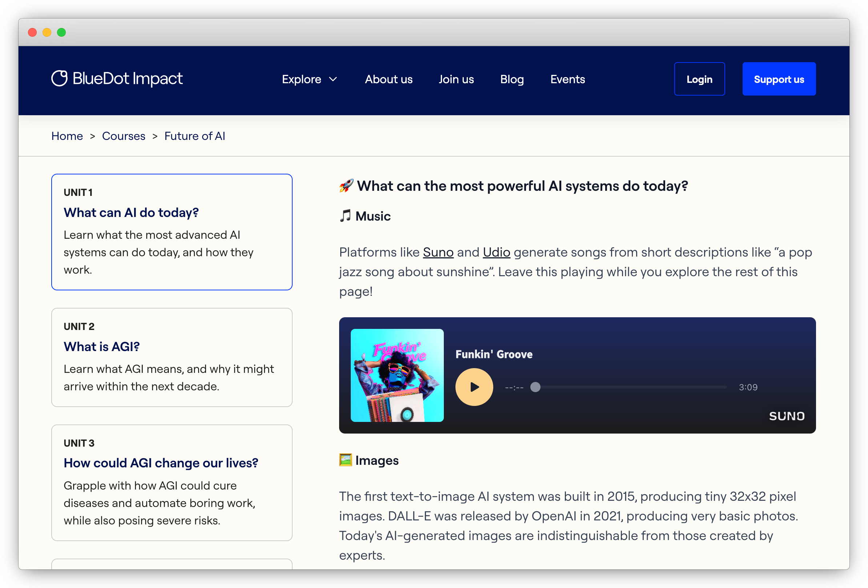Click the music note icon beside Music
The width and height of the screenshot is (868, 588).
point(345,216)
